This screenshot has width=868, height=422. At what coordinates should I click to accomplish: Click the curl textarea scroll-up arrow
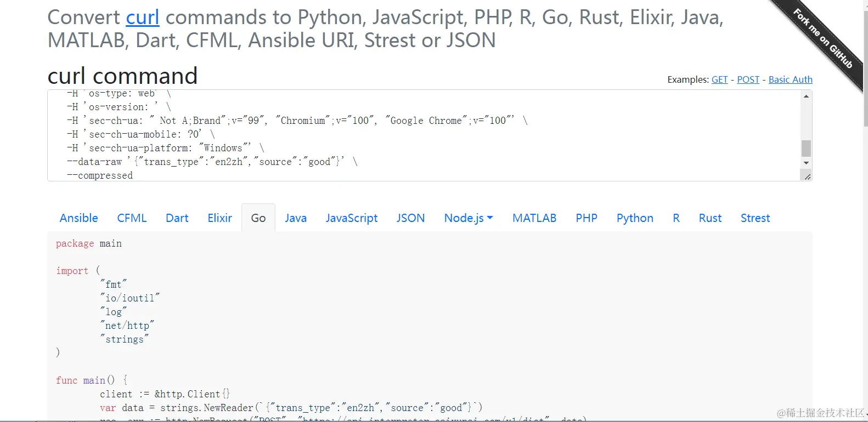(806, 96)
